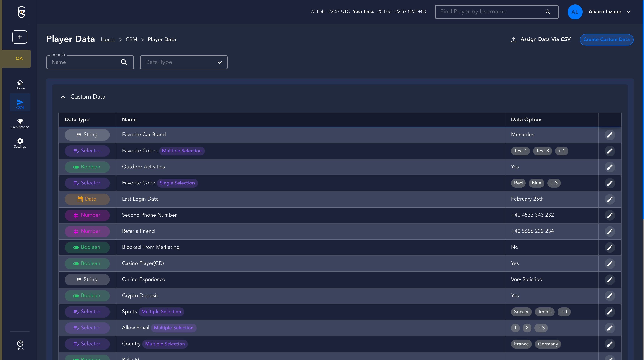
Task: Click the player username search icon
Action: click(548, 12)
